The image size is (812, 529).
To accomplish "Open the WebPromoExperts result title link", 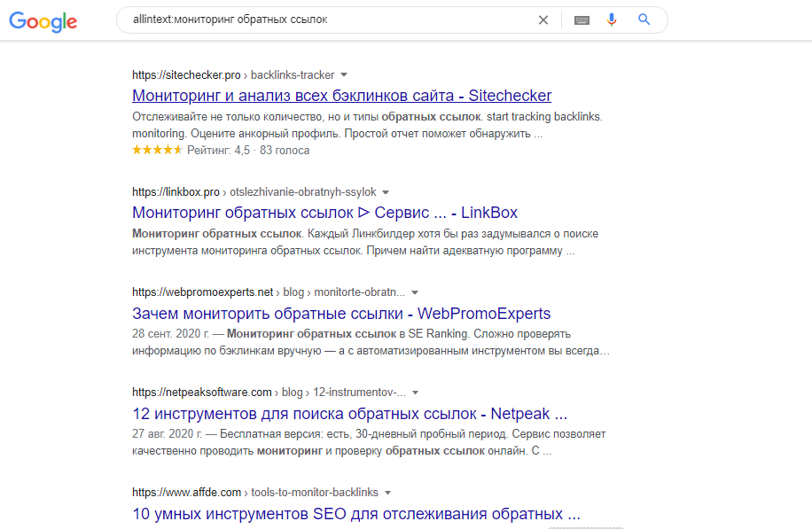I will pyautogui.click(x=341, y=314).
